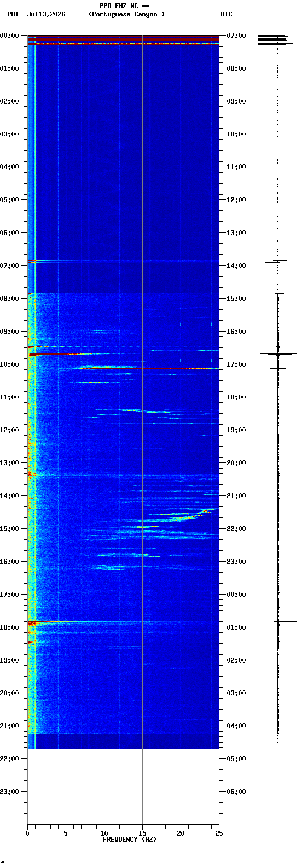Image resolution: width=302 pixels, height=868 pixels.
Task: Click the PDT time label '17:00'
Action: point(10,595)
